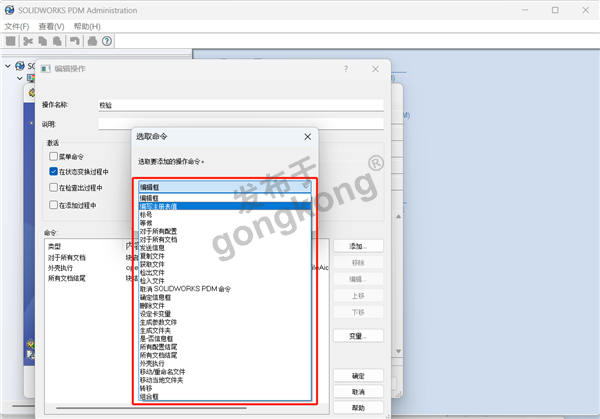The image size is (600, 419).
Task: Choose 组合框 at the list bottom
Action: pos(225,396)
